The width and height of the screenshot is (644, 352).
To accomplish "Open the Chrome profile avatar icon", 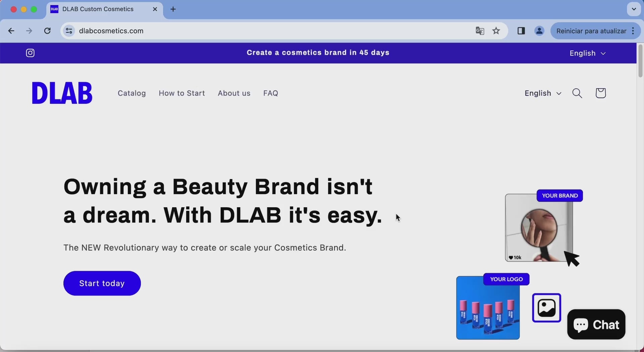I will pyautogui.click(x=539, y=31).
